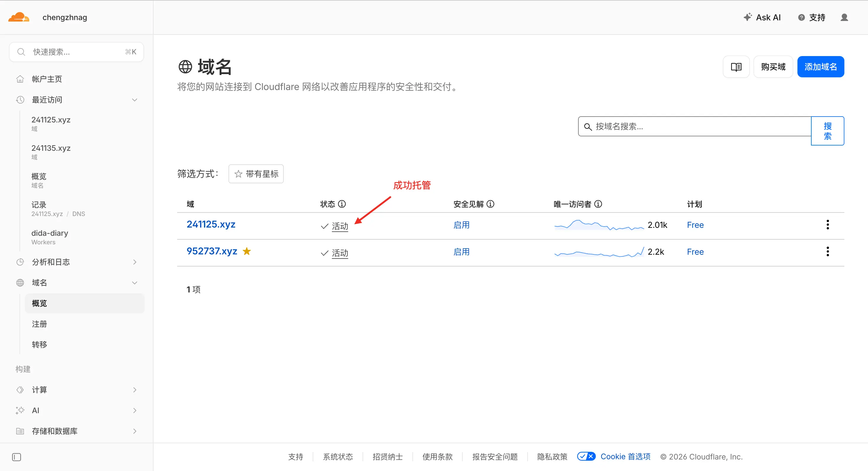Select 注册 under the domains menu
868x471 pixels.
[40, 324]
